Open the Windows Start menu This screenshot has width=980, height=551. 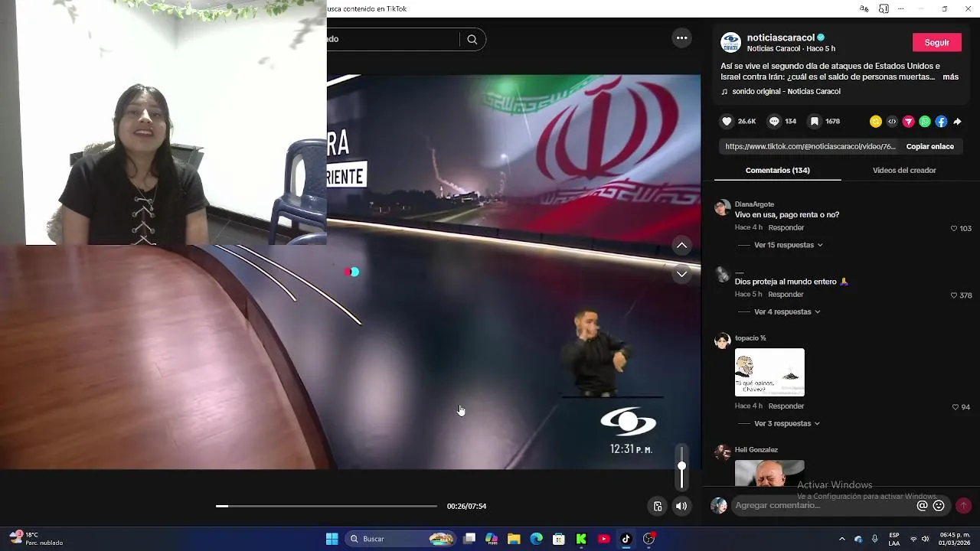click(x=332, y=539)
